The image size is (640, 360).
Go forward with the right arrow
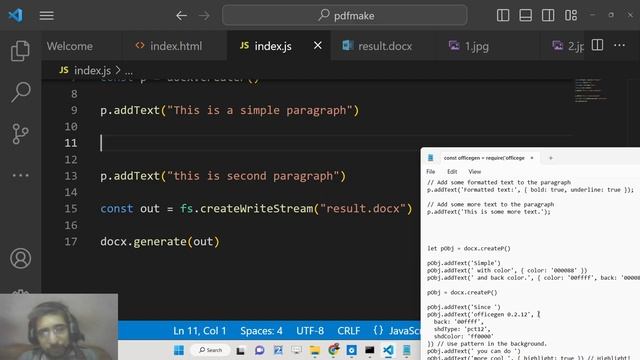204,16
